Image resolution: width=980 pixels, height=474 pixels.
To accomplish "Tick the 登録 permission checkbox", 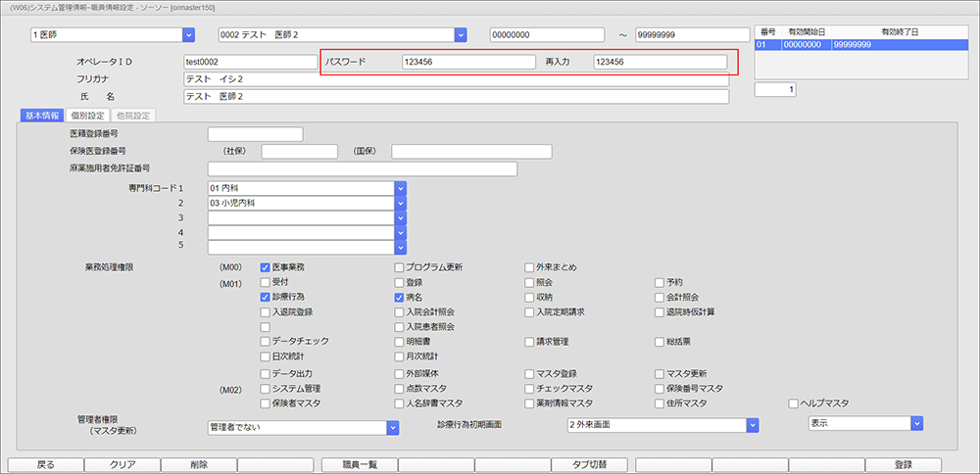I will (400, 282).
